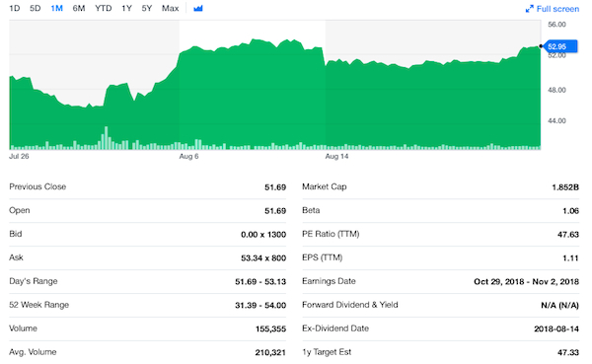Viewport: 592px width, 364px height.
Task: Select the 5D time range tab
Action: point(36,8)
